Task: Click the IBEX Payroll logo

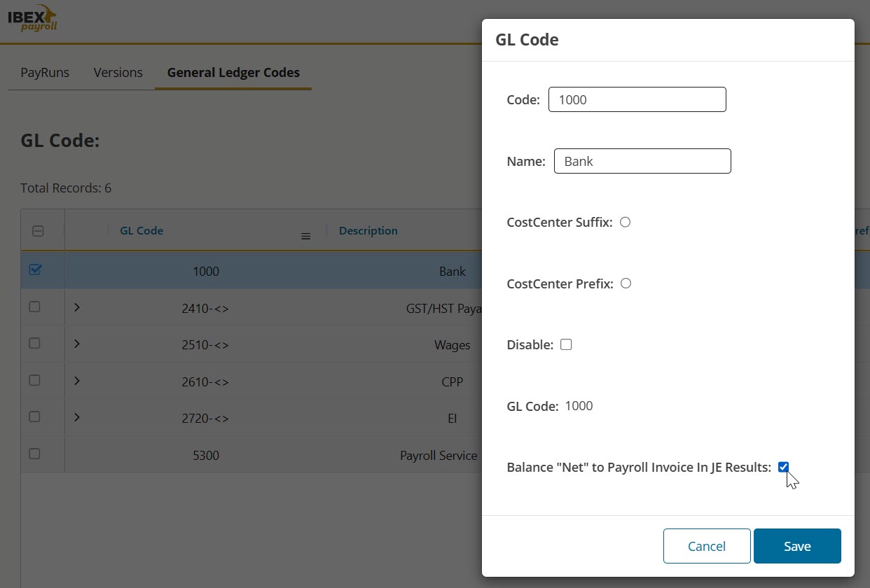Action: point(33,18)
